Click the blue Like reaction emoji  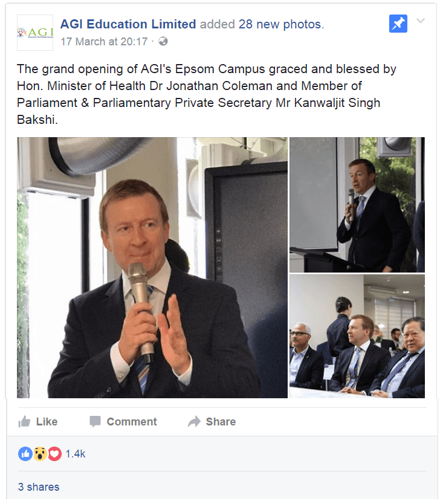click(25, 454)
